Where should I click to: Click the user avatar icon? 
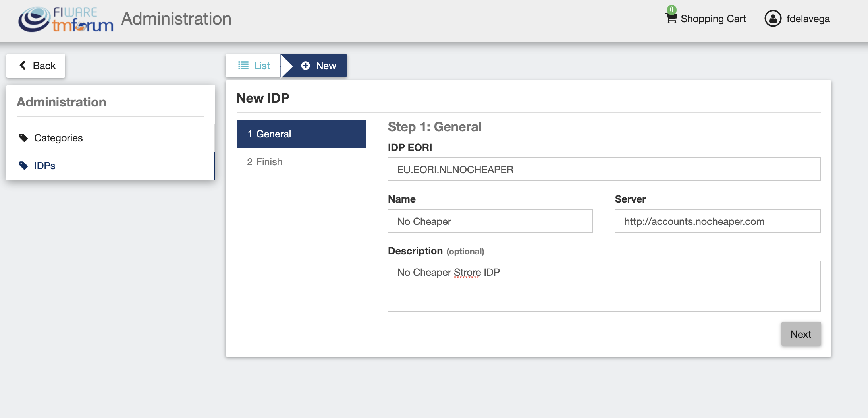(773, 19)
